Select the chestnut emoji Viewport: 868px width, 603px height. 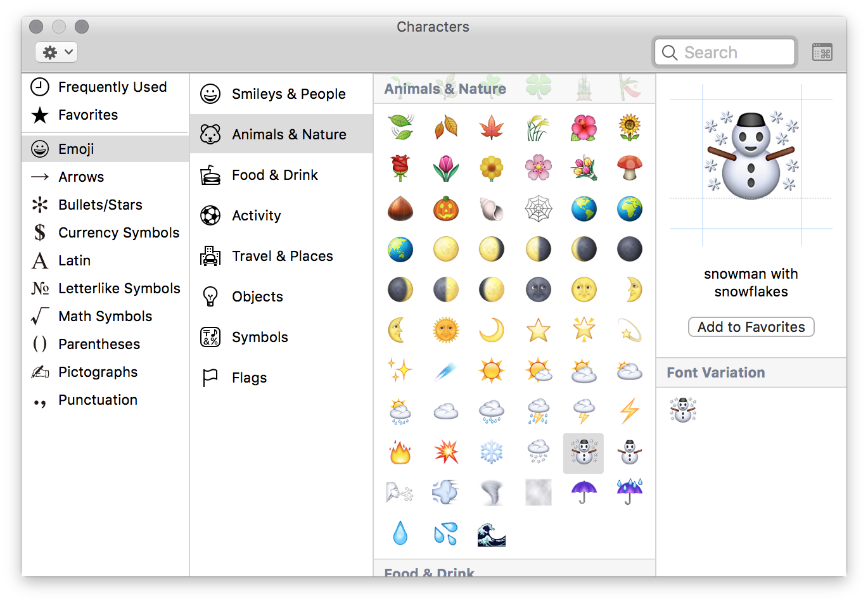click(x=400, y=208)
